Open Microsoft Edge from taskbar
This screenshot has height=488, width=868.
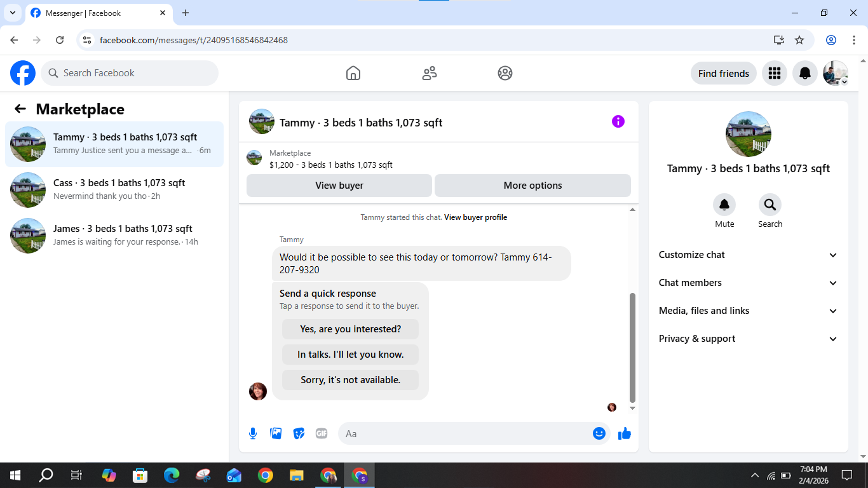tap(172, 475)
